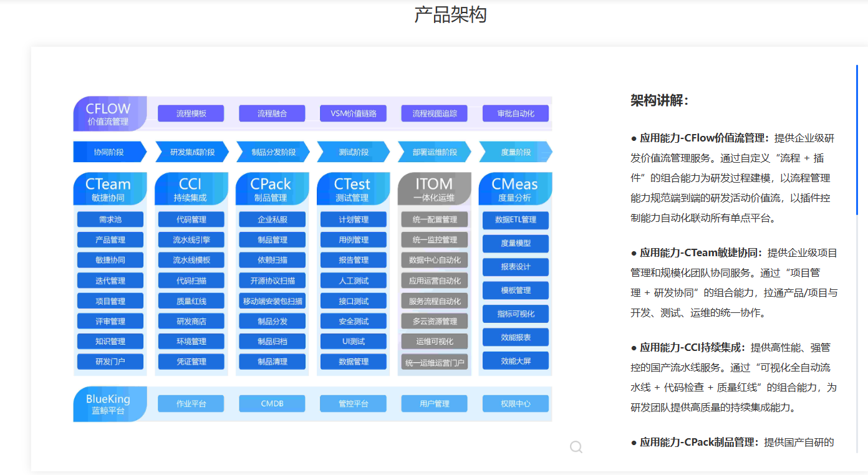
Task: Click the 架构讲解 heading
Action: coord(660,100)
